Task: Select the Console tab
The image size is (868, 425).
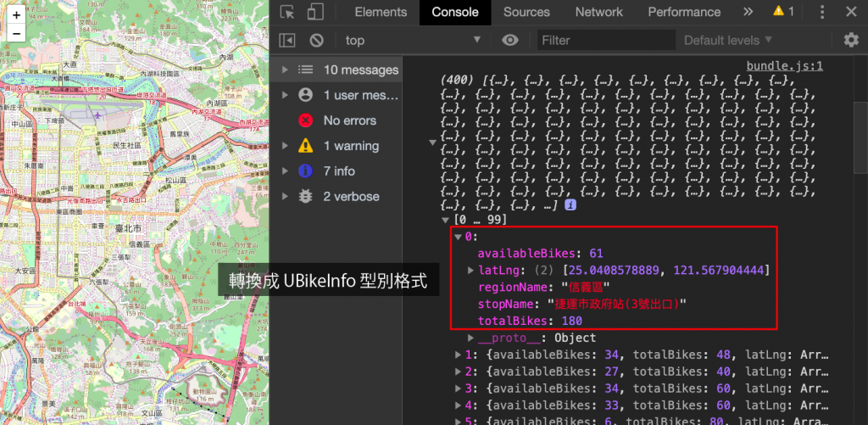Action: 455,12
